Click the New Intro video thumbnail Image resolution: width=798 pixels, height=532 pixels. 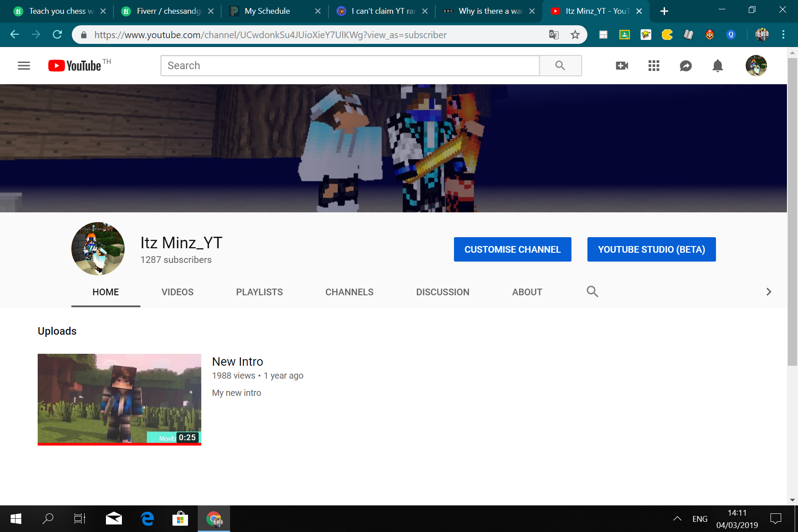tap(119, 399)
